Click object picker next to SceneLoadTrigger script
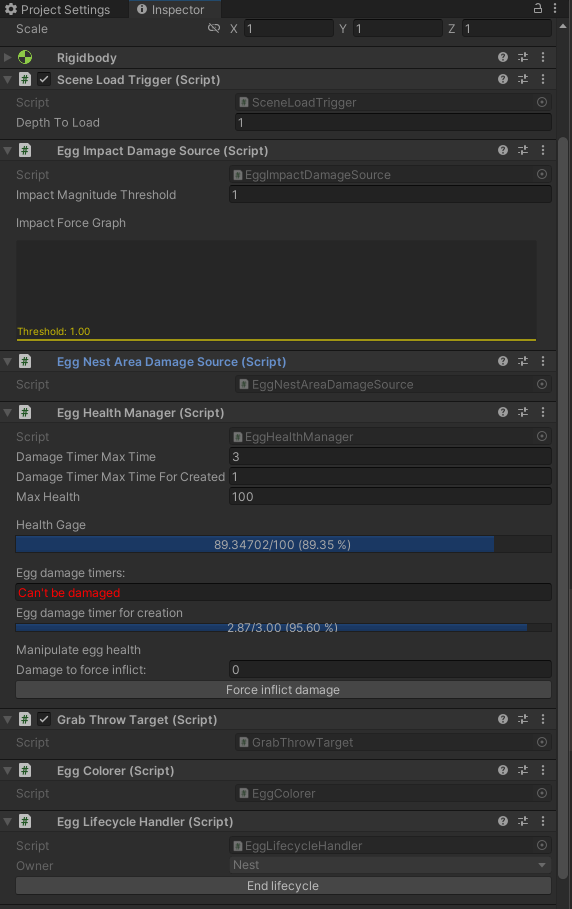This screenshot has width=572, height=909. coord(542,102)
